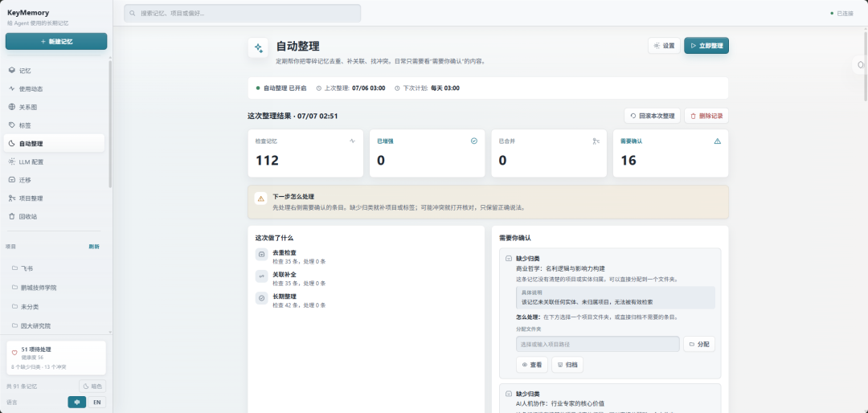868x413 pixels.
Task: Assign folder with 分配 button
Action: 699,344
